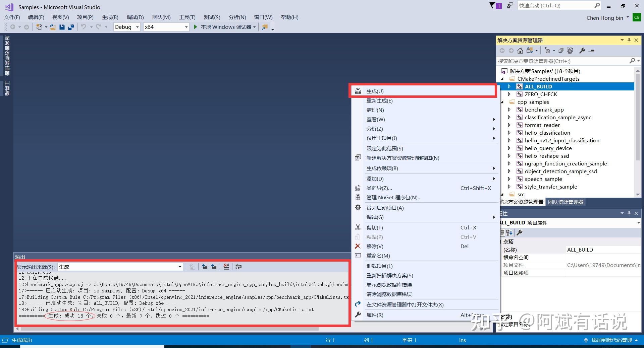This screenshot has width=644, height=348.
Task: Pin the Solution Explorer panel
Action: pyautogui.click(x=629, y=40)
